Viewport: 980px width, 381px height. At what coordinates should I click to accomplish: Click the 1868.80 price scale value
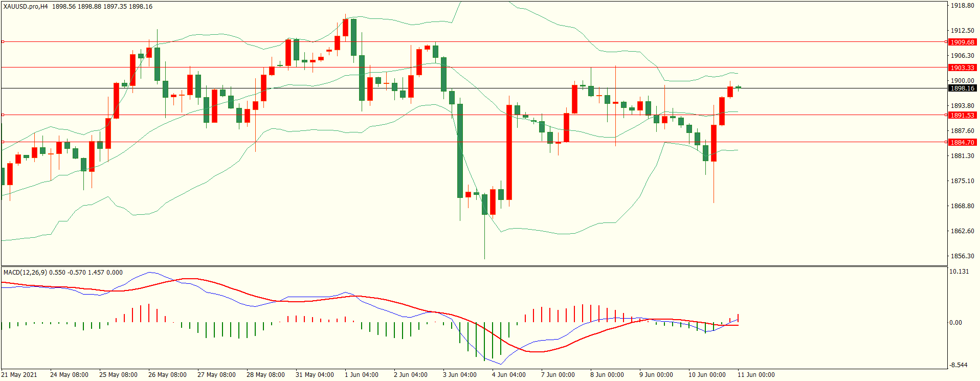point(962,206)
